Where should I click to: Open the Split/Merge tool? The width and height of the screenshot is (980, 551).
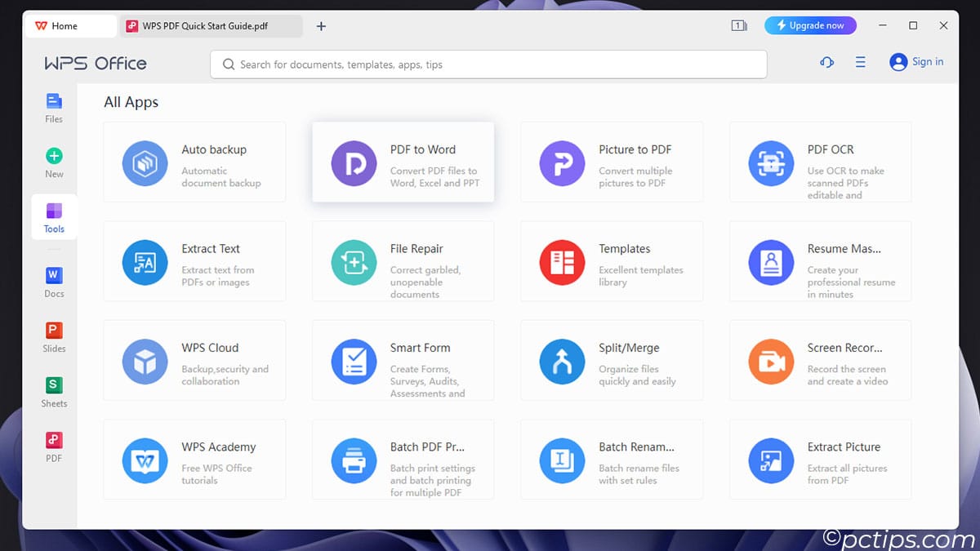point(612,359)
